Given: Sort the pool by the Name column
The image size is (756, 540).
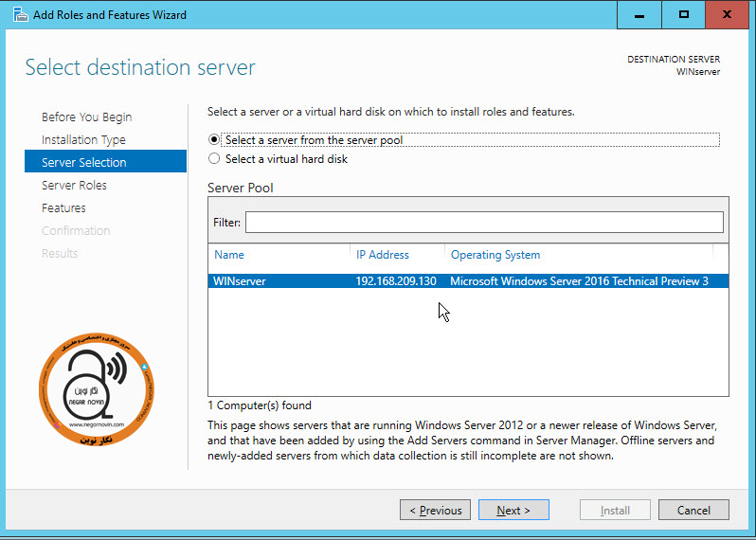Looking at the screenshot, I should point(229,255).
